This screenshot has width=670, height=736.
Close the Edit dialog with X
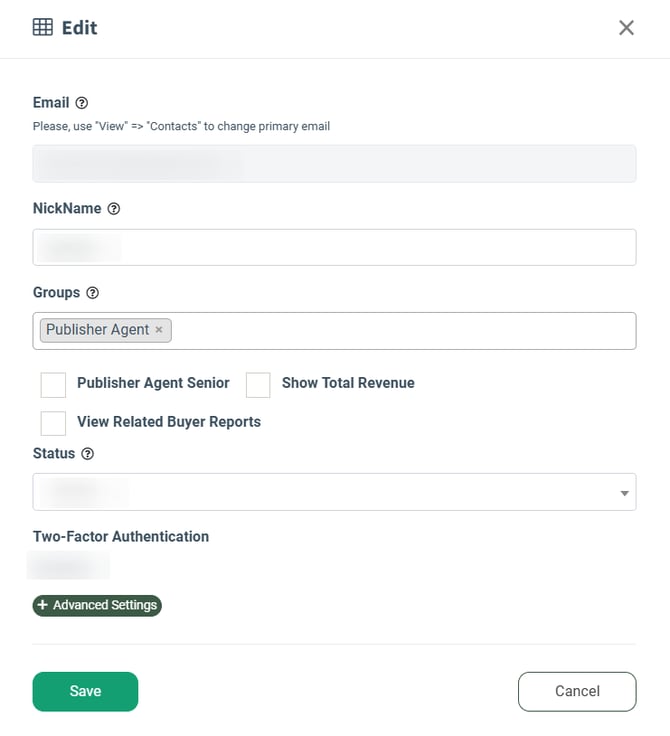(626, 28)
